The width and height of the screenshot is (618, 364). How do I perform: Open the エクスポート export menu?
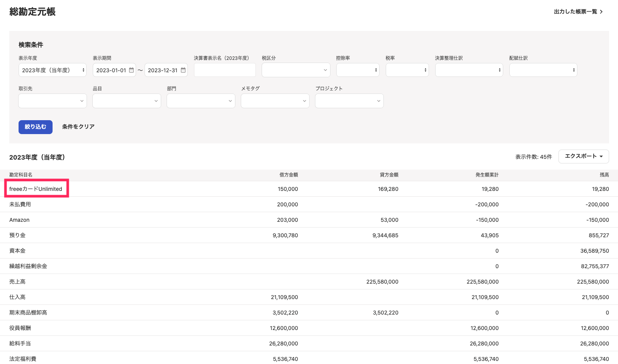(x=584, y=156)
